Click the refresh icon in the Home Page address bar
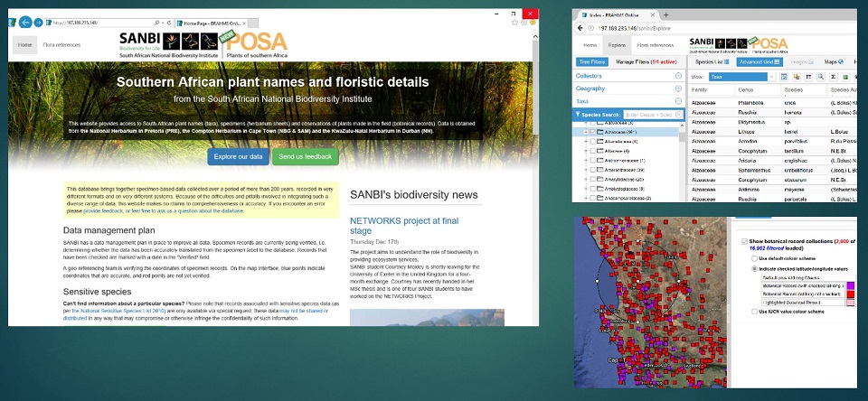Image resolution: width=868 pixels, height=401 pixels. pyautogui.click(x=169, y=23)
